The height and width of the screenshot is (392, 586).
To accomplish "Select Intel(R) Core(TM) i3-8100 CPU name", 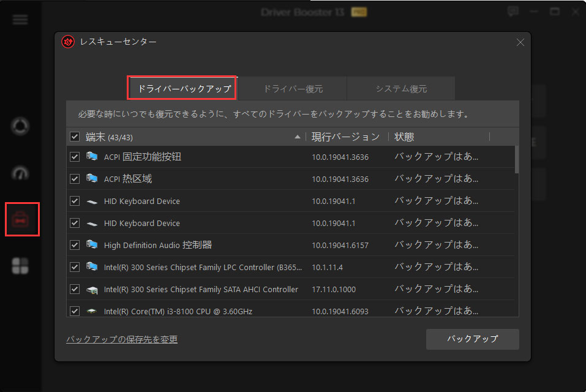I will [178, 311].
